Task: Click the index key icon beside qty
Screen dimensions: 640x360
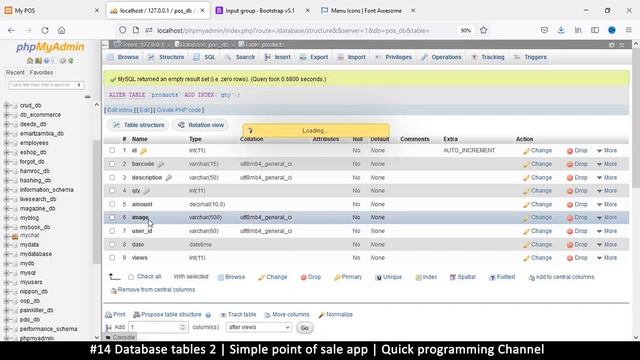Action: [147, 191]
